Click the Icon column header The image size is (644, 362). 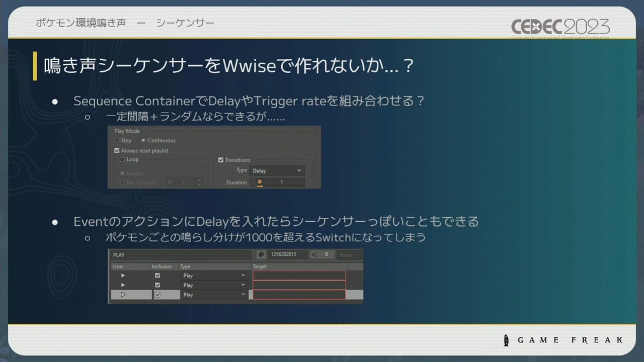130,266
